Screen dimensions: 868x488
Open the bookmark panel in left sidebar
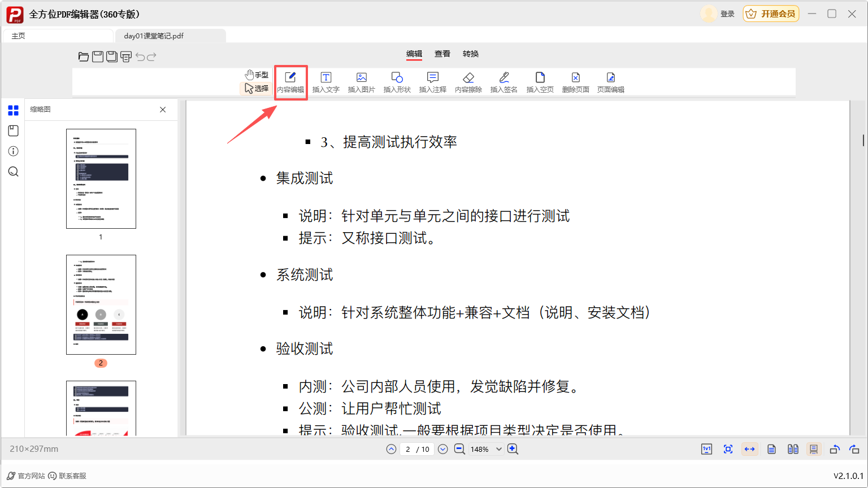point(14,131)
